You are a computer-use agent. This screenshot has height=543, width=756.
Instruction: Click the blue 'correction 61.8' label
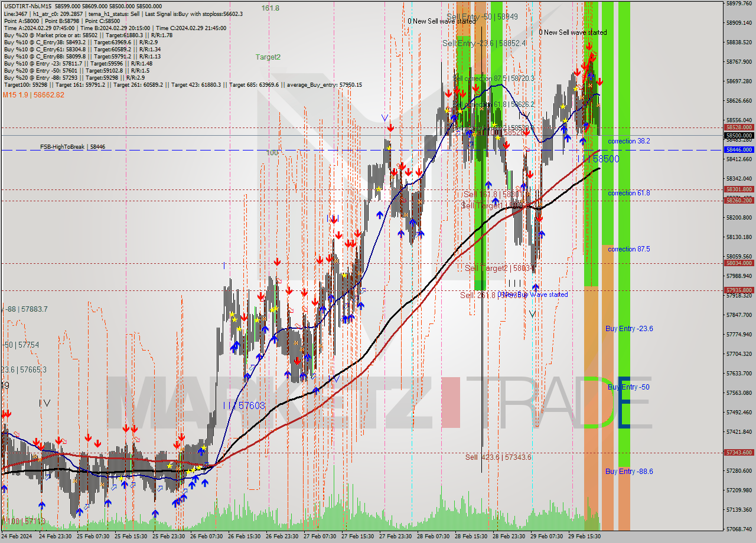(629, 193)
